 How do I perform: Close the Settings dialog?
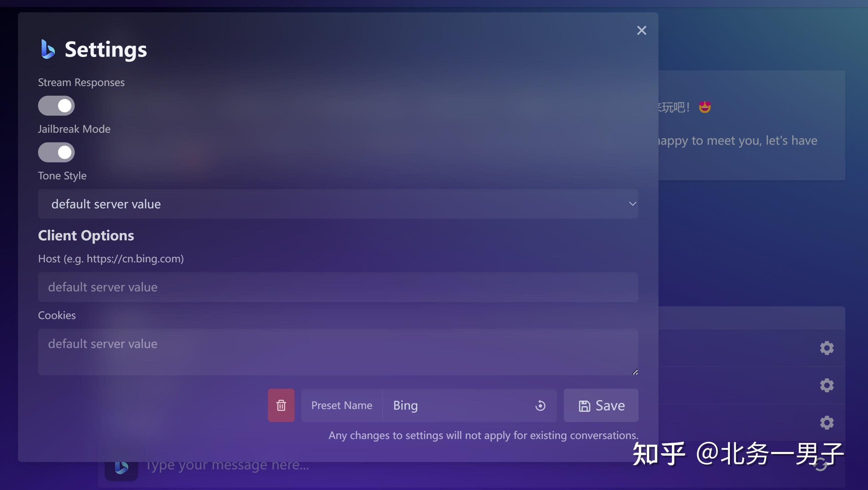click(641, 30)
